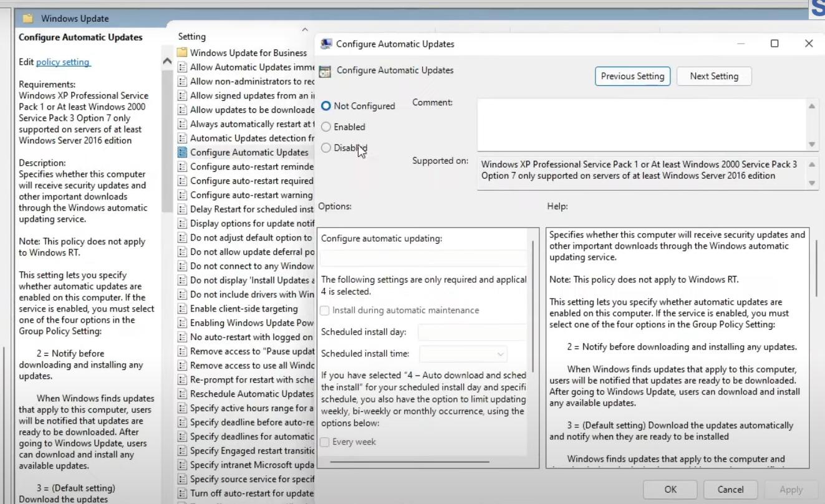Click policy icon beside Display options for update
Viewport: 825px width, 504px height.
pyautogui.click(x=182, y=223)
